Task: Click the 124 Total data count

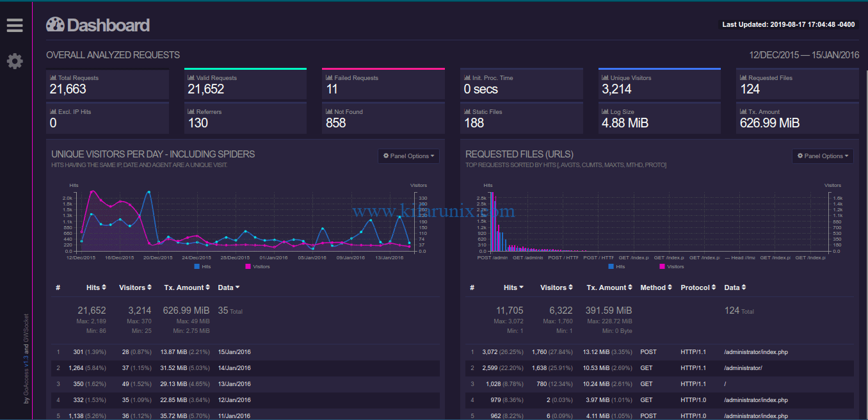Action: (739, 311)
